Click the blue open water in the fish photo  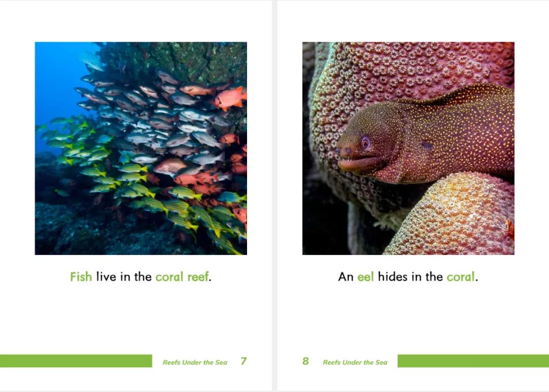[x=56, y=84]
